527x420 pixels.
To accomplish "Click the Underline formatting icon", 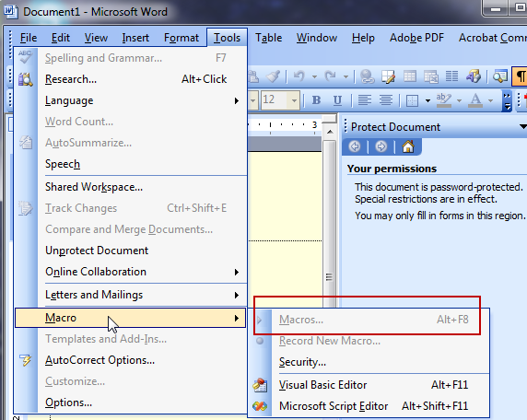I will [337, 100].
